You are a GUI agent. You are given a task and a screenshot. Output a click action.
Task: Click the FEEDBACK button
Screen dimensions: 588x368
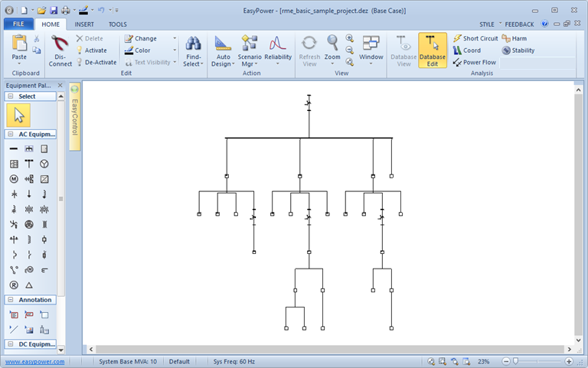pyautogui.click(x=519, y=24)
